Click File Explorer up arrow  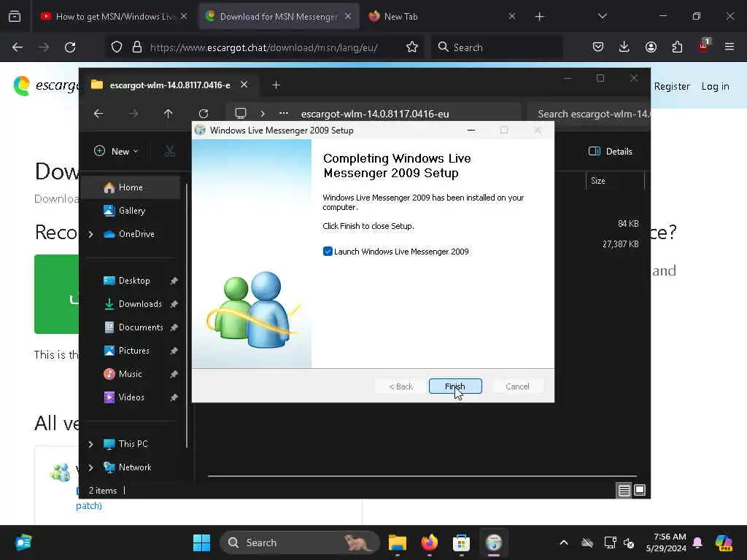tap(169, 113)
